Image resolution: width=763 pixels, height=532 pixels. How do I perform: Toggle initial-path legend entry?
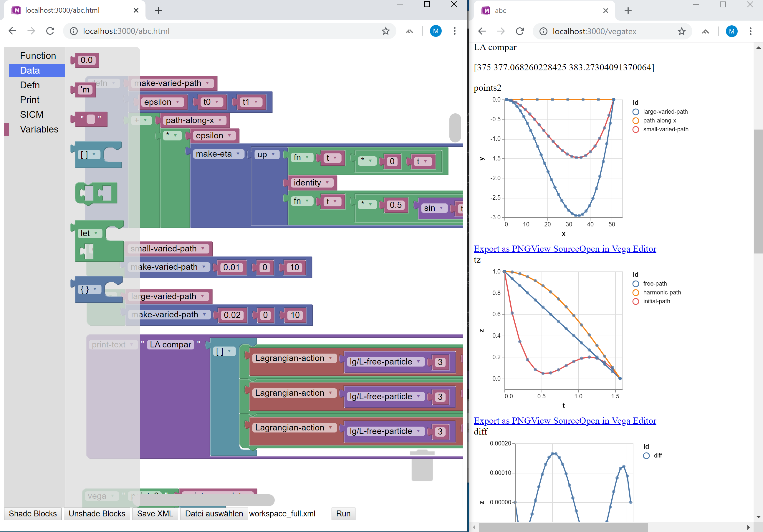tap(656, 301)
